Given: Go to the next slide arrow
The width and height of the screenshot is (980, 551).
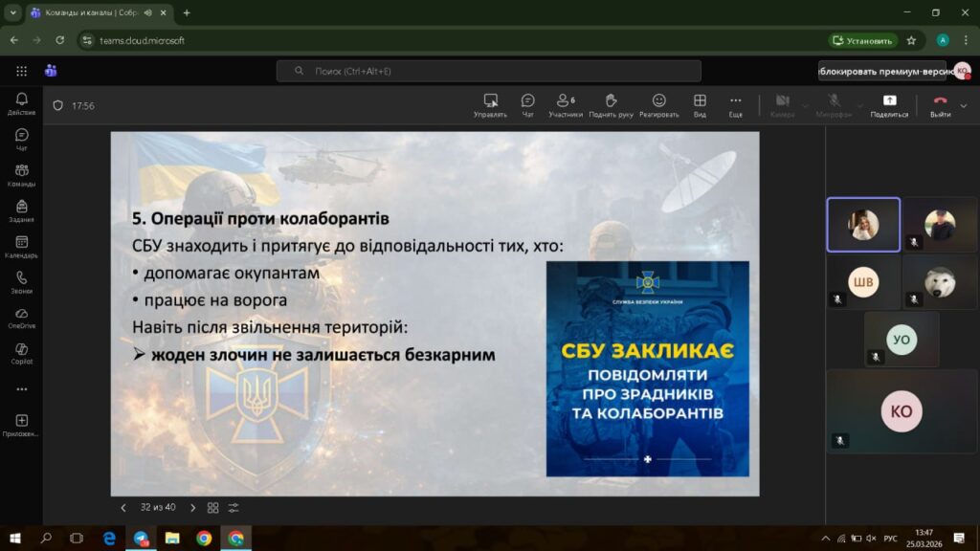Looking at the screenshot, I should (192, 508).
